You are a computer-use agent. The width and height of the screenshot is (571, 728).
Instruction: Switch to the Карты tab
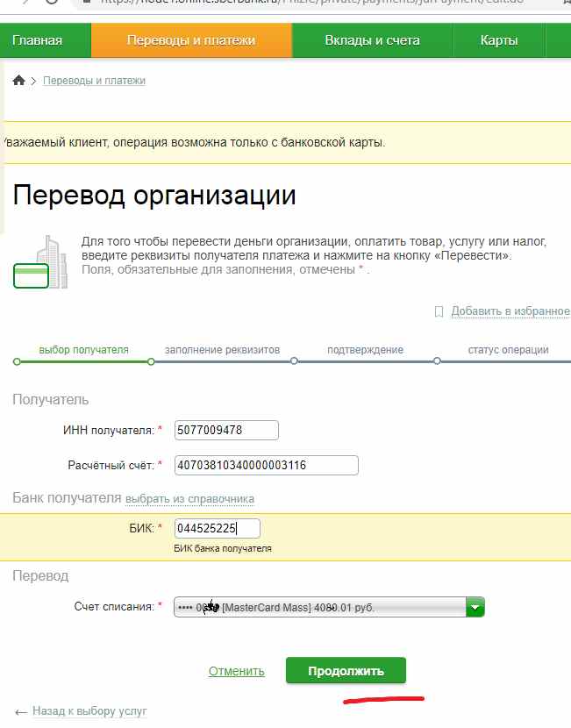(x=499, y=40)
